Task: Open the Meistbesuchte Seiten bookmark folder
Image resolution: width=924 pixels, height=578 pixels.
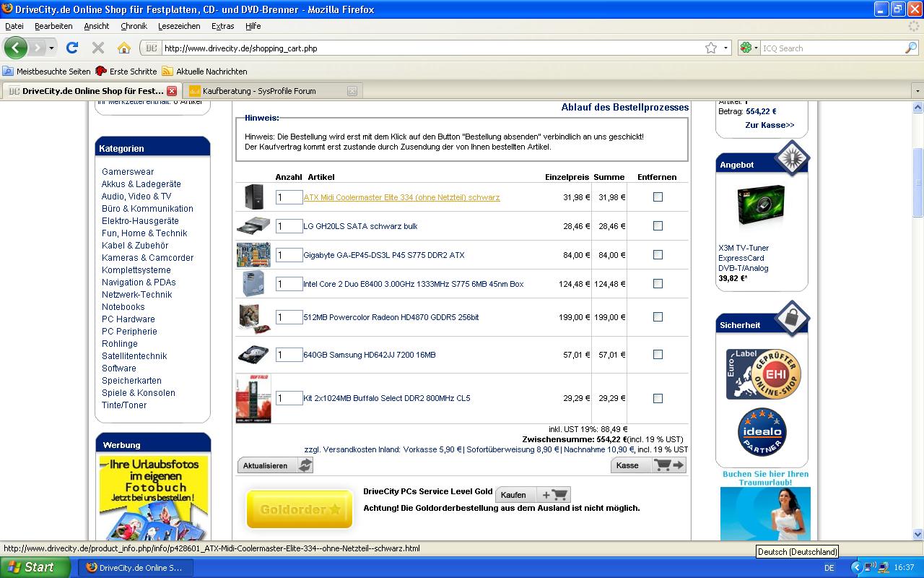Action: coord(47,72)
